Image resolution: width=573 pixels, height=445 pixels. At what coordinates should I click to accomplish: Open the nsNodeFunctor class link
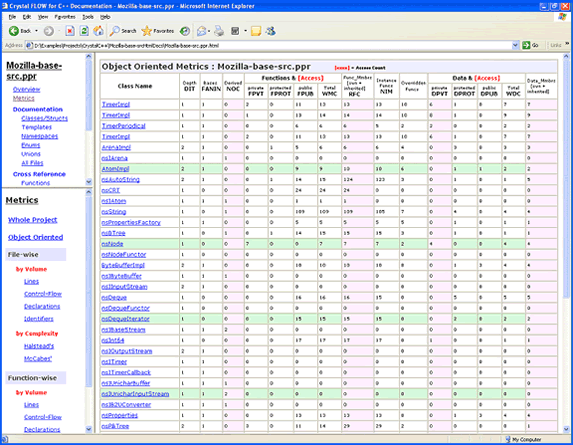[124, 255]
